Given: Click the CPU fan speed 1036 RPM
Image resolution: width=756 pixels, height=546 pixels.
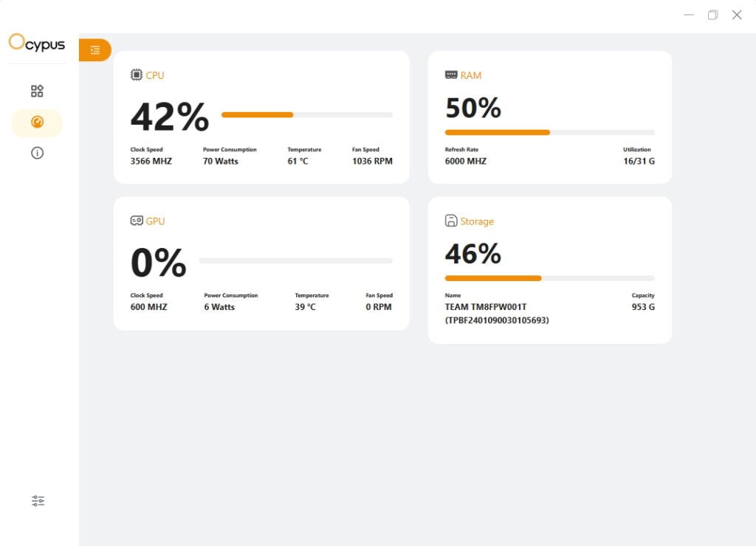Looking at the screenshot, I should click(x=372, y=161).
